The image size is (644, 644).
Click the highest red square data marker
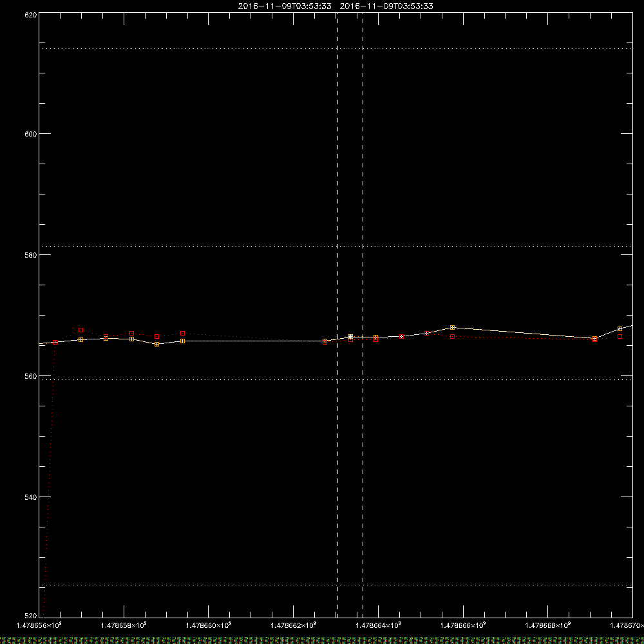[81, 330]
